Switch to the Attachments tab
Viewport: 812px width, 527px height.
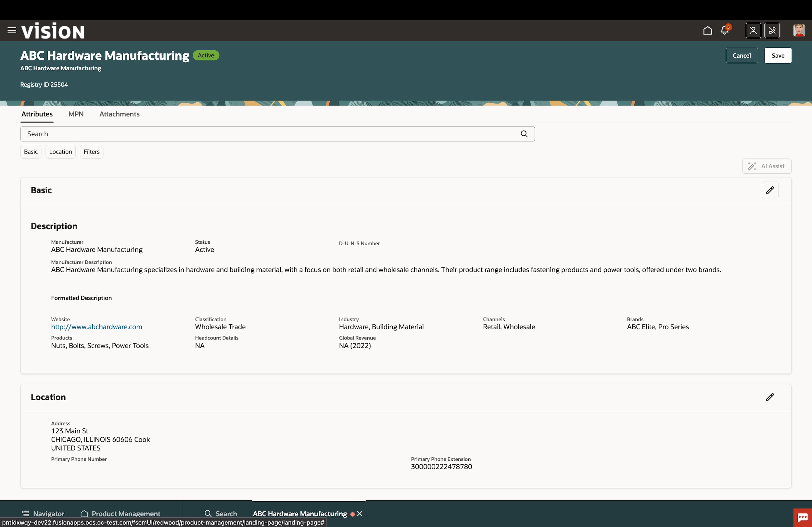click(x=120, y=114)
